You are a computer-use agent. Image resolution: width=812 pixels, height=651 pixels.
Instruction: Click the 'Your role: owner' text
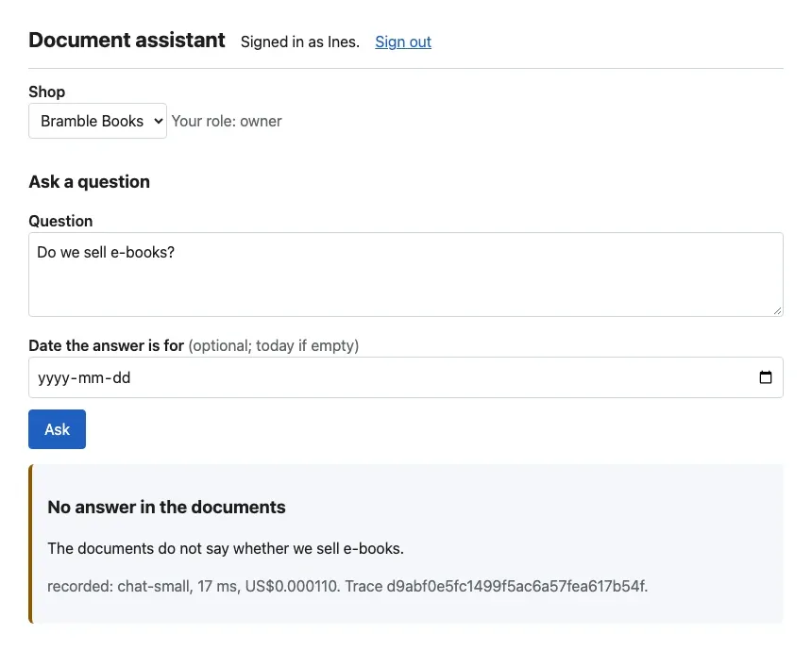[x=227, y=121]
